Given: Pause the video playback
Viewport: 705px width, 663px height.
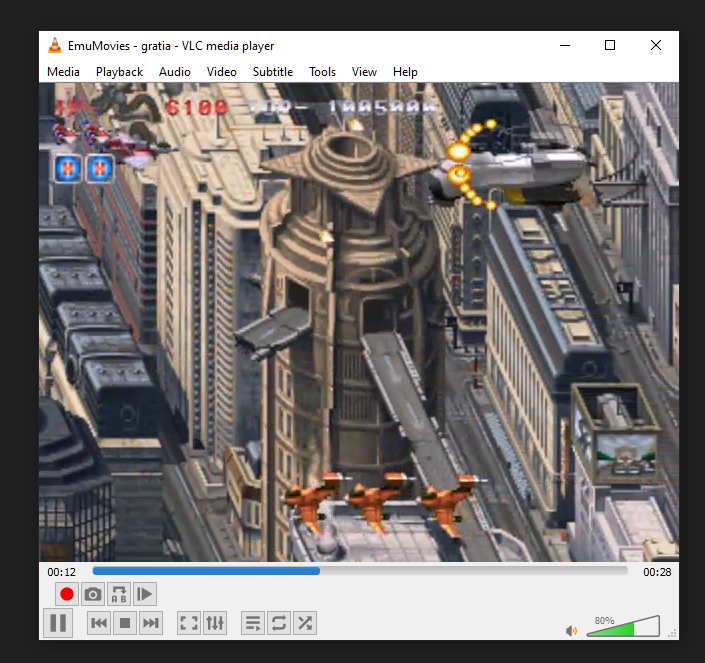Looking at the screenshot, I should pos(58,623).
